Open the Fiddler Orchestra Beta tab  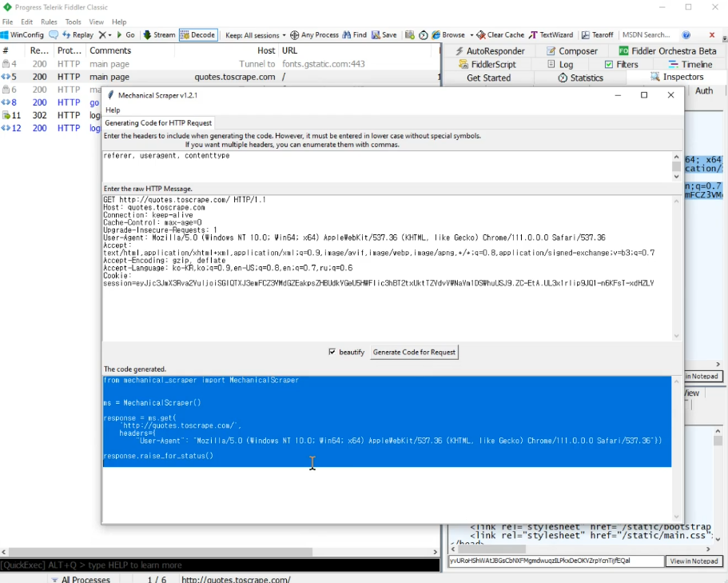coord(667,51)
